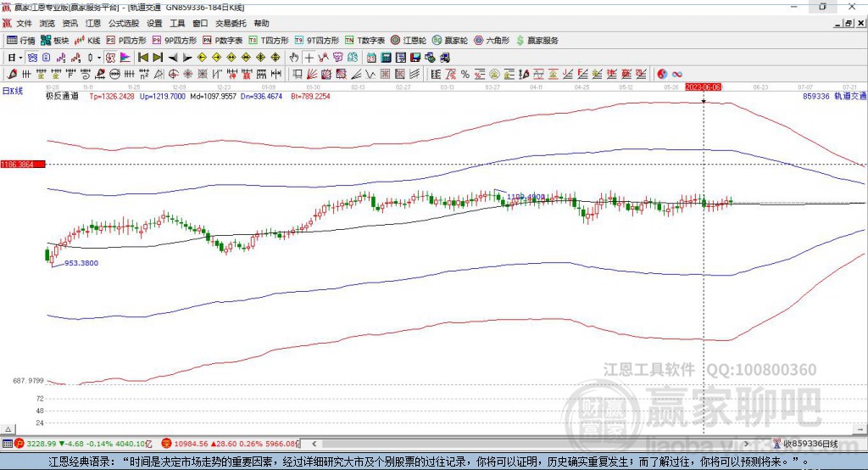Viewport: 868px width, 470px height.
Task: Open the 公式选股 menu
Action: (124, 23)
